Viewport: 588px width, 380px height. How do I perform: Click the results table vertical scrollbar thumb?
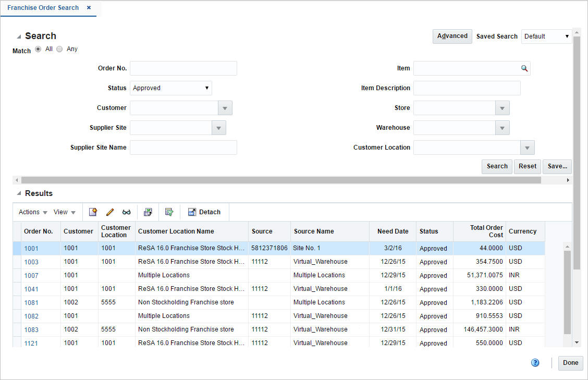pyautogui.click(x=567, y=292)
